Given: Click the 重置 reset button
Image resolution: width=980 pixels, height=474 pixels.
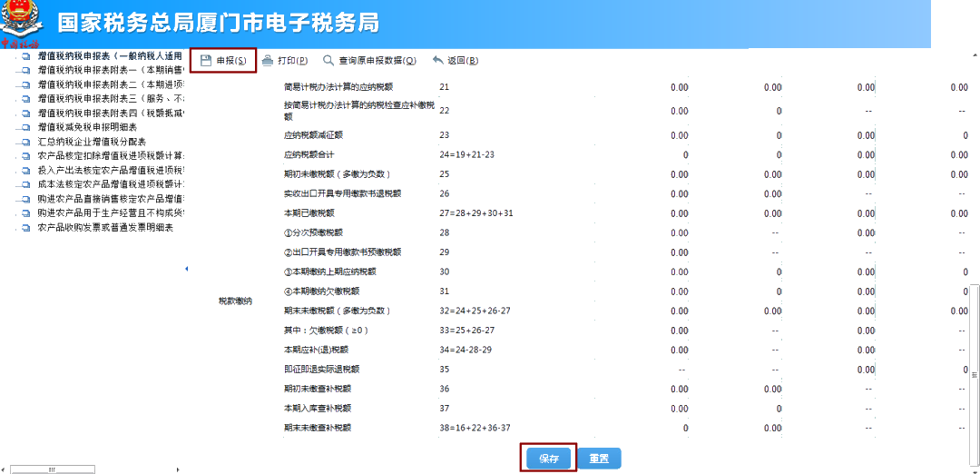Looking at the screenshot, I should click(x=599, y=459).
